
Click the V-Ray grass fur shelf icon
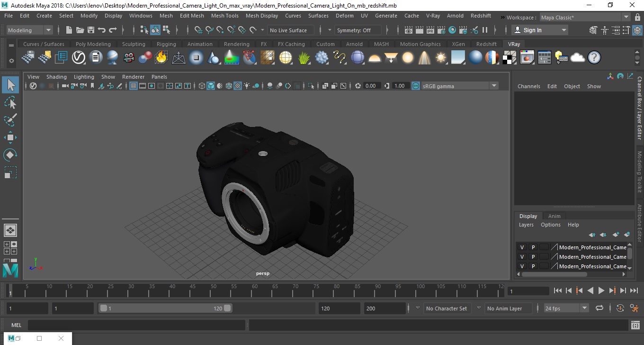click(x=304, y=58)
